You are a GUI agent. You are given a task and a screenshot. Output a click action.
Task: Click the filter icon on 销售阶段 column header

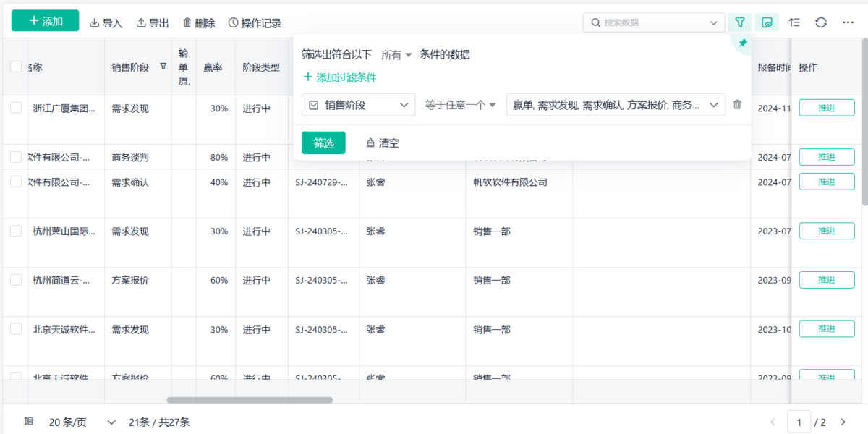point(163,67)
